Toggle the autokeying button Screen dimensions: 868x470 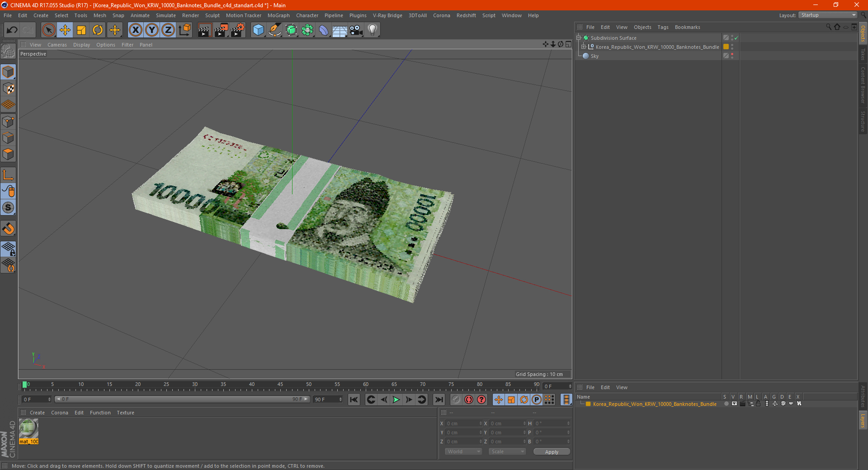[x=469, y=399]
